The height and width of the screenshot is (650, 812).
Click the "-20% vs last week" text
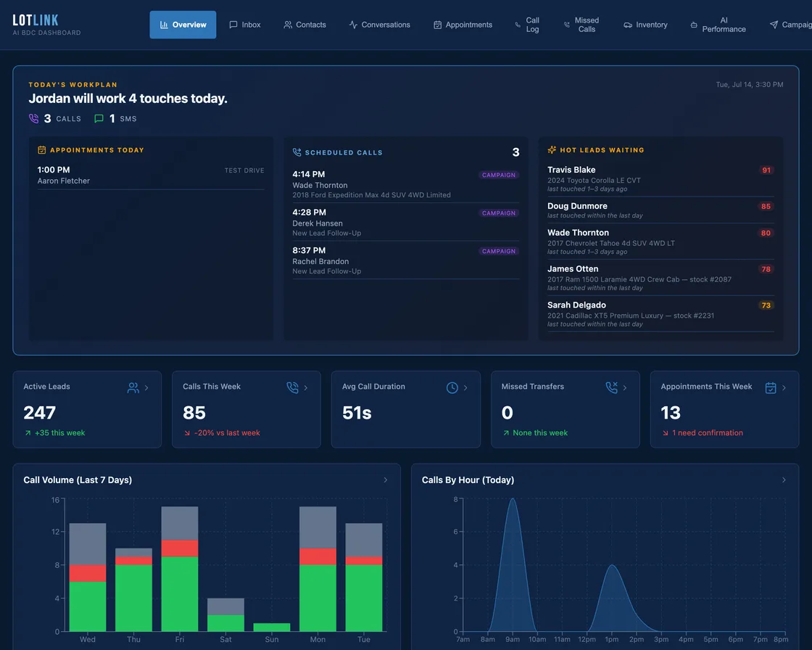[x=227, y=433]
